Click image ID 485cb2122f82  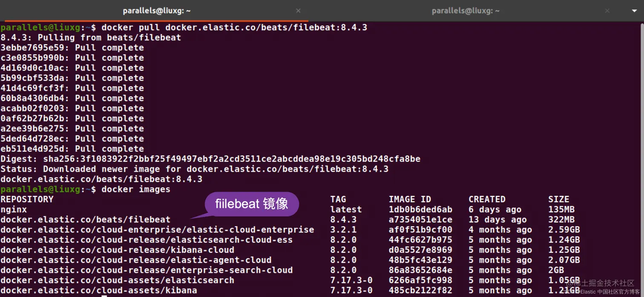coord(420,291)
